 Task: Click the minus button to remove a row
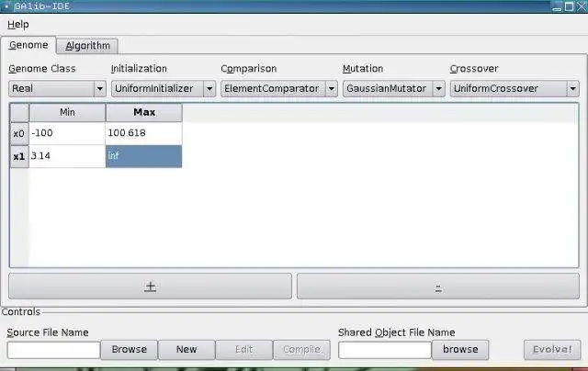click(x=438, y=287)
